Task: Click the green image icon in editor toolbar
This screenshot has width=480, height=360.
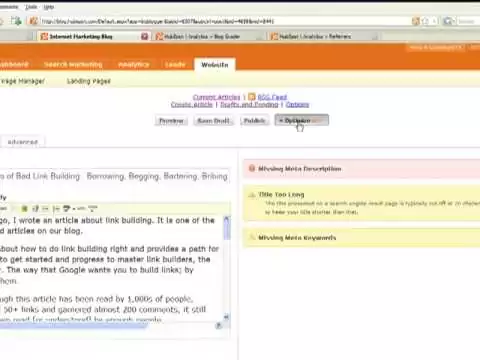Action: (x=24, y=209)
